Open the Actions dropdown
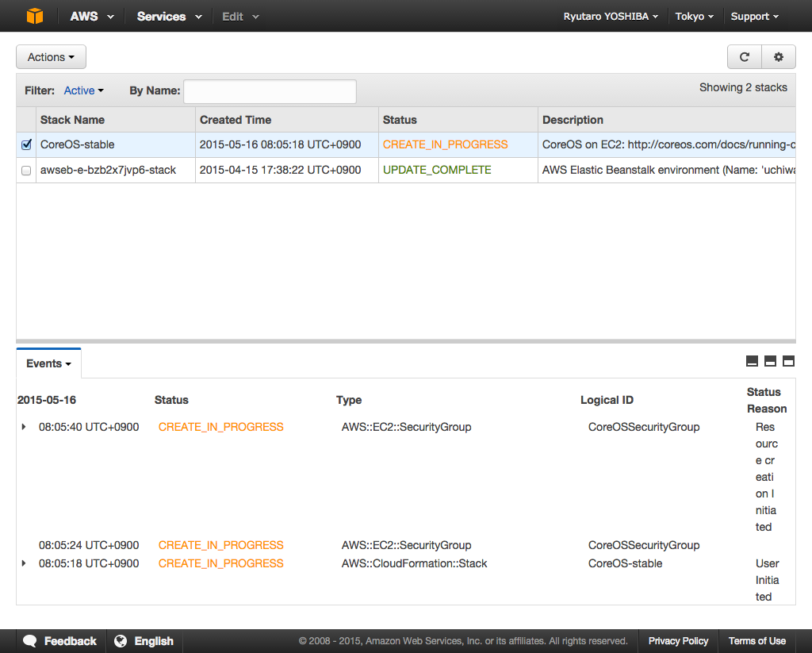This screenshot has height=653, width=812. point(51,57)
